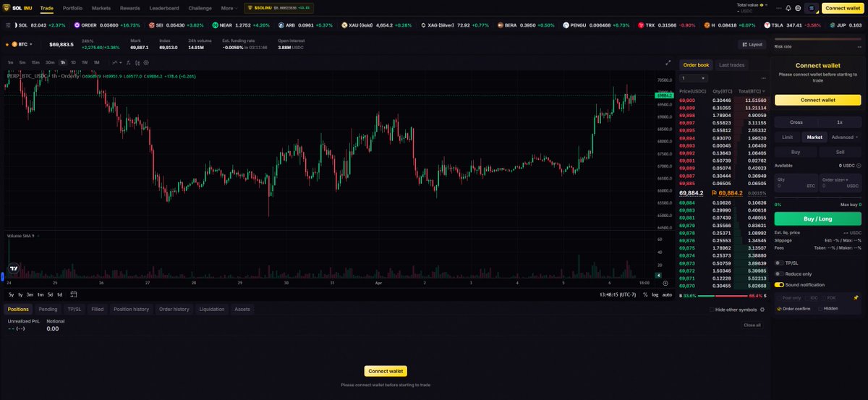Open the header three-dots menu
868x400 pixels.
coord(778,8)
